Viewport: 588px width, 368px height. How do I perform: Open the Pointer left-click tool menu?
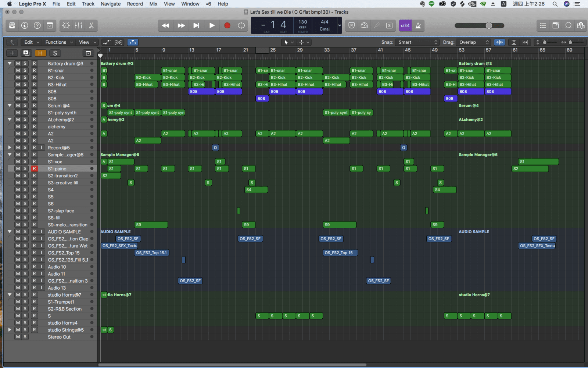click(x=288, y=42)
